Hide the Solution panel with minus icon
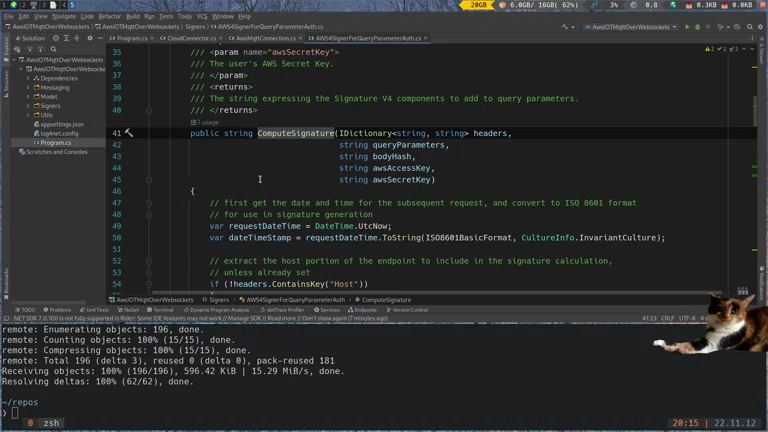Viewport: 768px width, 432px height. tap(100, 38)
